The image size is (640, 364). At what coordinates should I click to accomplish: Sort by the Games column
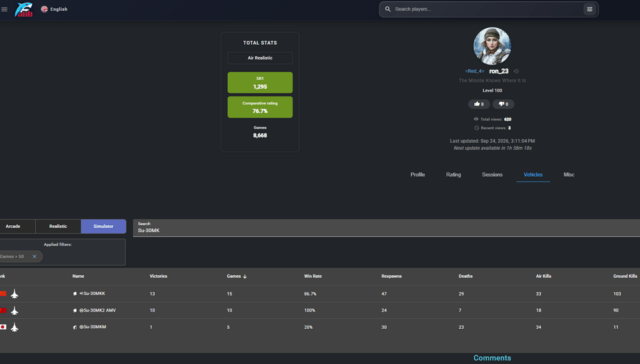pyautogui.click(x=234, y=276)
